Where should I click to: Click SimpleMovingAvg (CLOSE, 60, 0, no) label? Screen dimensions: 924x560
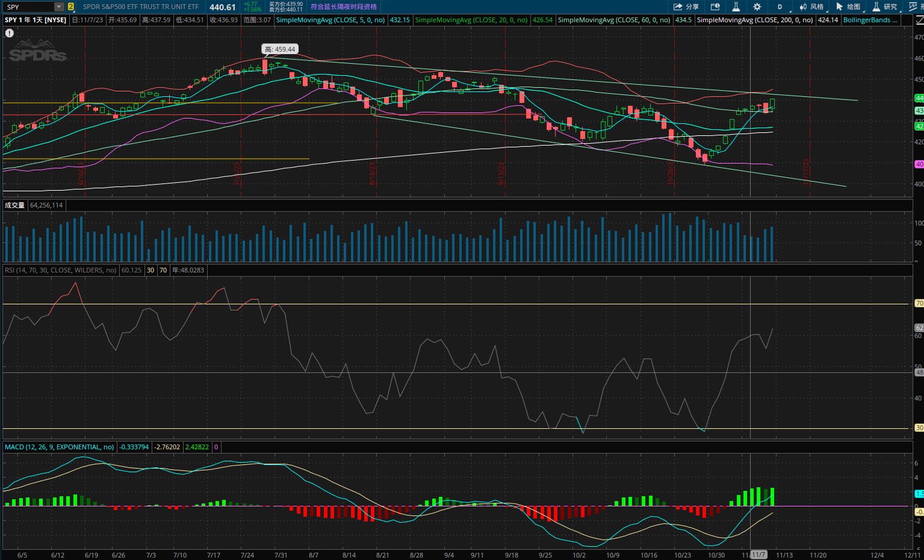tap(614, 20)
